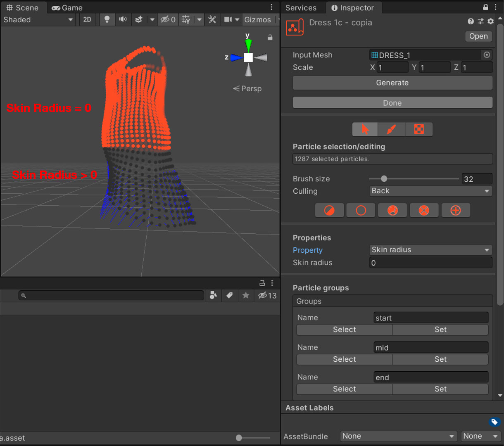Click Select for the mid particle group
The height and width of the screenshot is (446, 504).
344,359
